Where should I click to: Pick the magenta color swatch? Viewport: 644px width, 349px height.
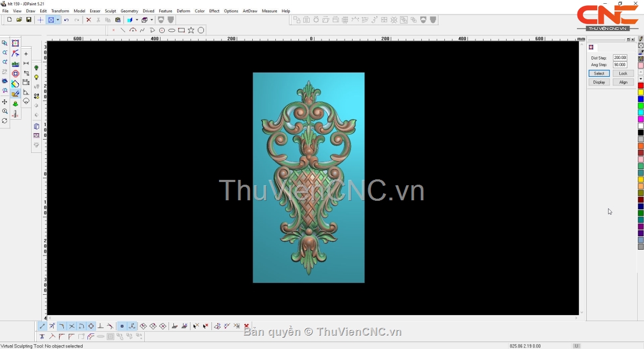click(641, 119)
